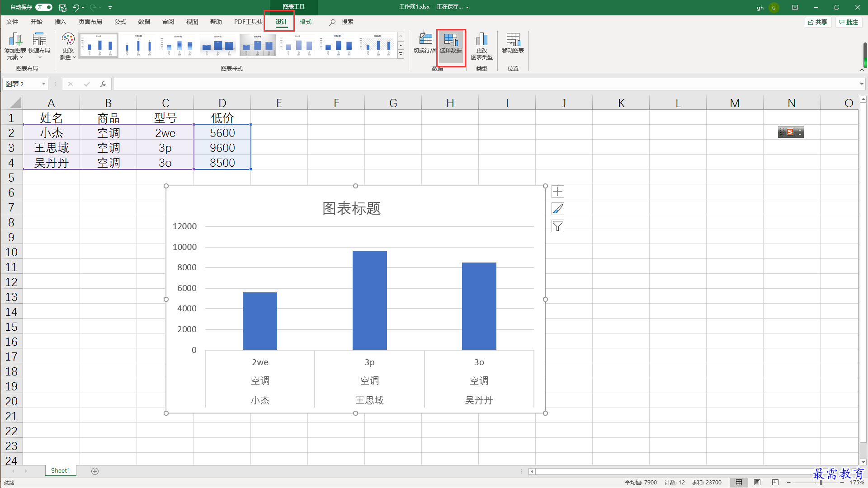This screenshot has height=488, width=868.
Task: Click chart title 图表标题
Action: click(x=352, y=208)
